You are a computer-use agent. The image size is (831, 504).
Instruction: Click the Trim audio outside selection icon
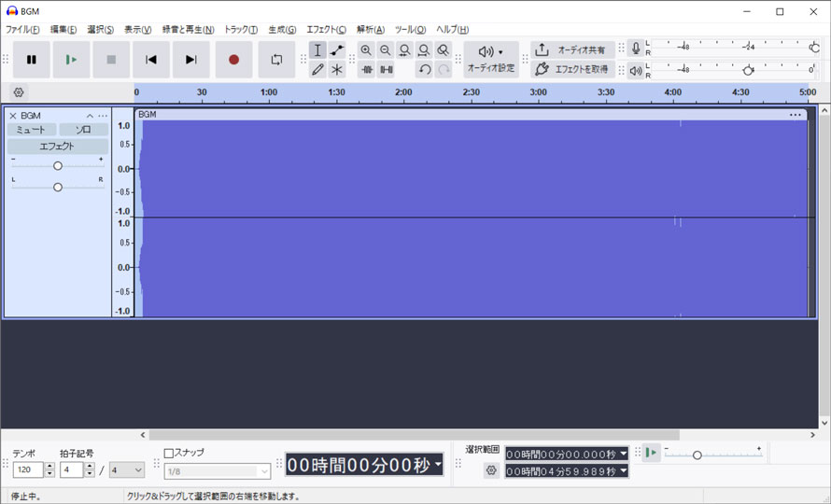(x=366, y=69)
